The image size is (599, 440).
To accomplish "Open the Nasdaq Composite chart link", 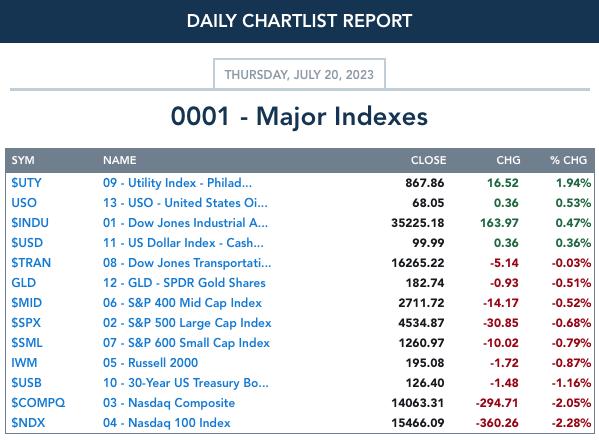I will pyautogui.click(x=169, y=403).
